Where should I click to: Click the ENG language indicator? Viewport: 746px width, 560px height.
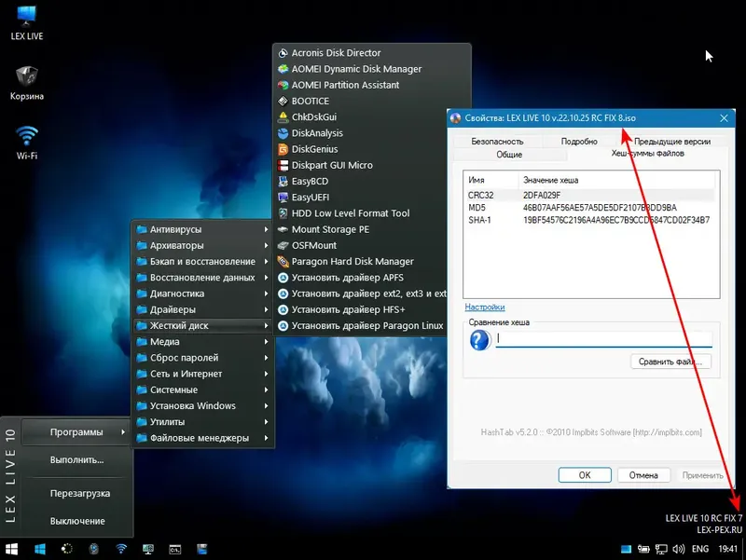700,549
